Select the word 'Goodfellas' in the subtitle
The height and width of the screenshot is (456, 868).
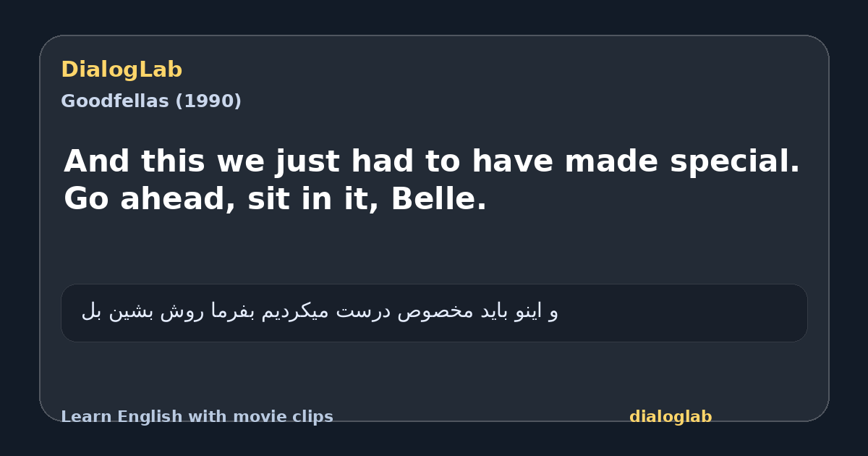115,101
